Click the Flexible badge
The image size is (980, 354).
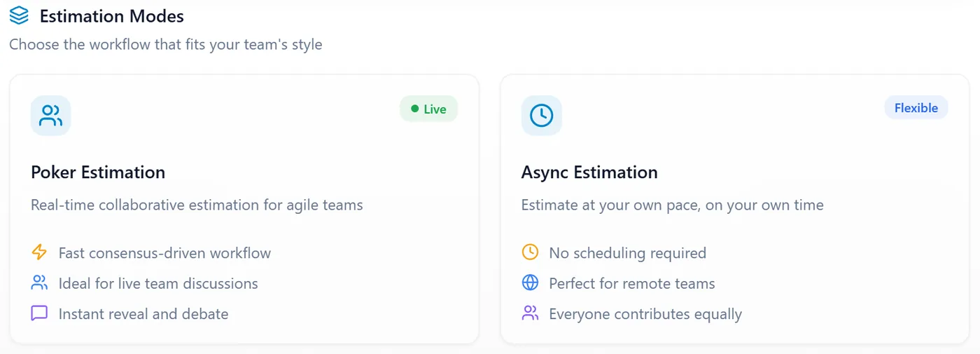[916, 108]
